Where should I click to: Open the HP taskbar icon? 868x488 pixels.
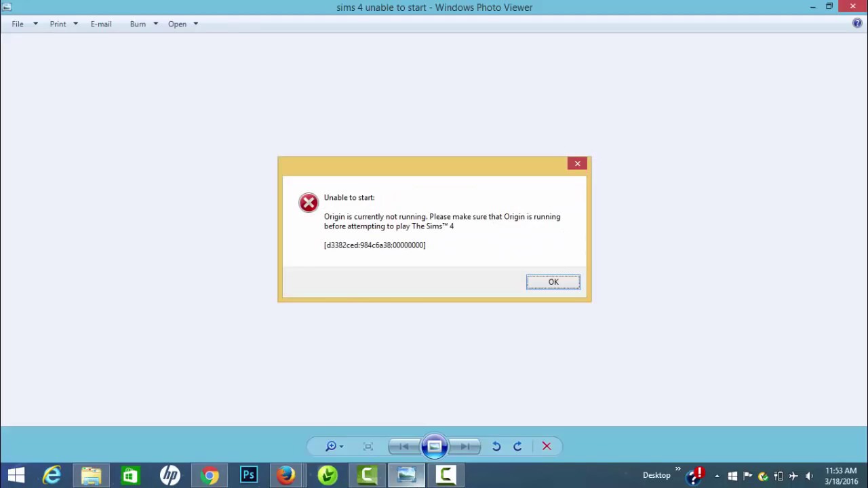point(170,476)
